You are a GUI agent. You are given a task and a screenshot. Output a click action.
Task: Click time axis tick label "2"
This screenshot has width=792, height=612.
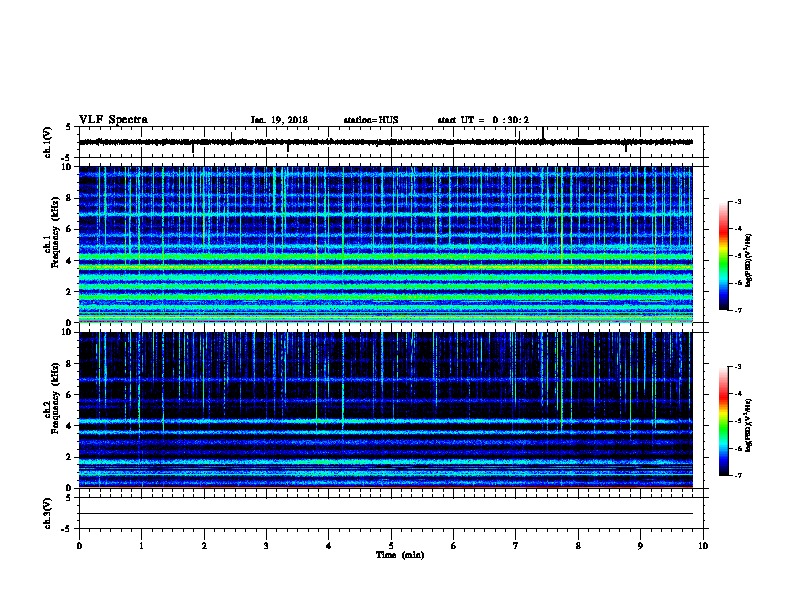204,545
